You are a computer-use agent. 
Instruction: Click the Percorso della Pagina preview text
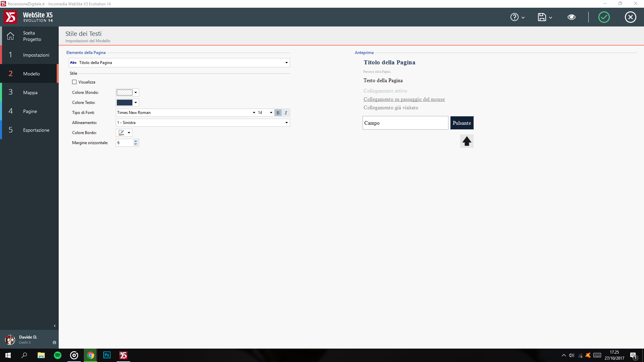[377, 72]
